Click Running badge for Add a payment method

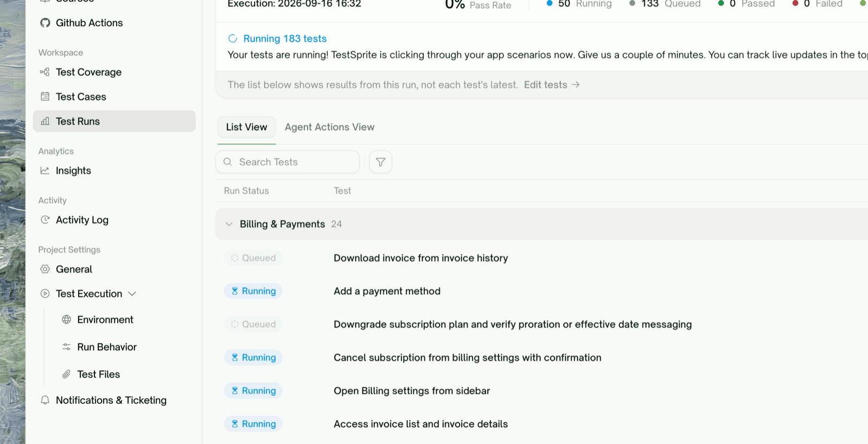click(x=253, y=291)
